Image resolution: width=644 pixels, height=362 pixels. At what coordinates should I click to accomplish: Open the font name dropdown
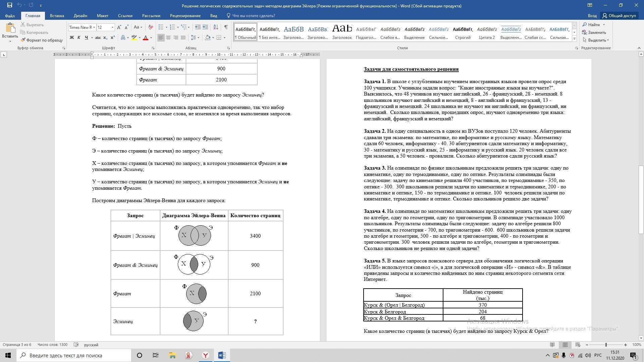[x=94, y=27]
